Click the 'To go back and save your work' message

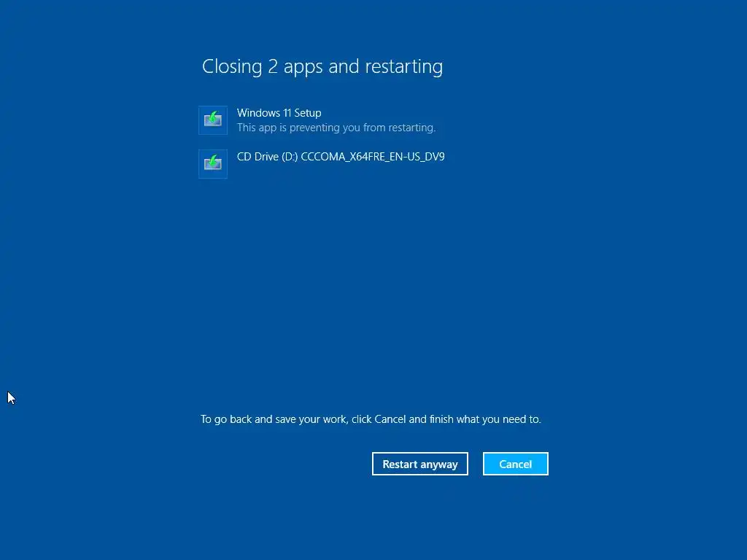point(371,419)
